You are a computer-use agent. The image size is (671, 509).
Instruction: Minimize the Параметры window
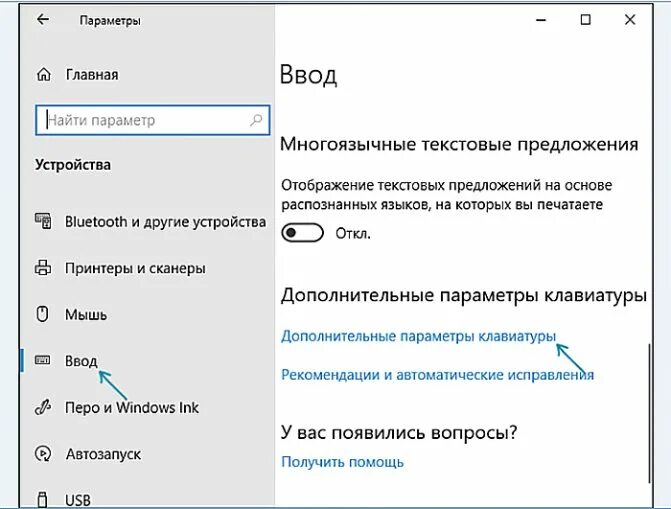pyautogui.click(x=541, y=20)
